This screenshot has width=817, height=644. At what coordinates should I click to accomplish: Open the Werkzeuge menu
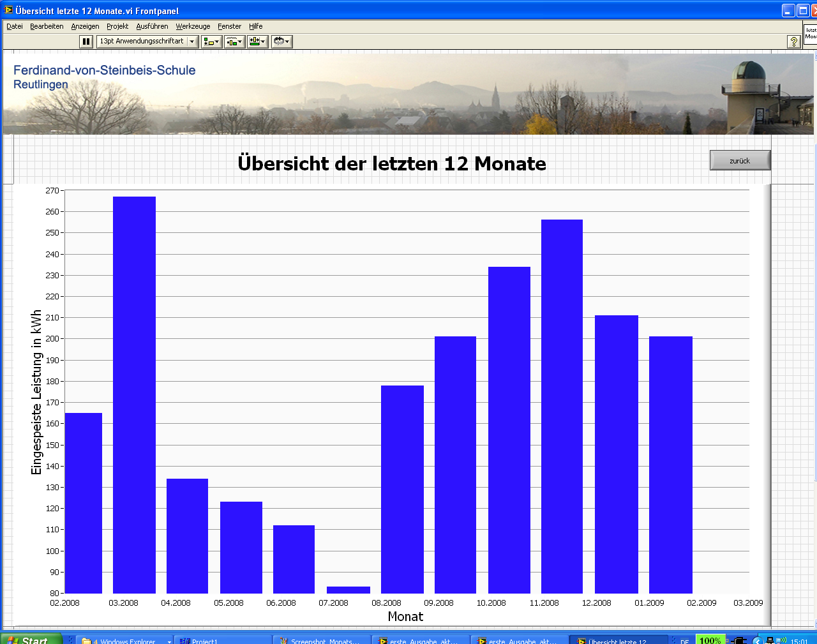[x=193, y=26]
